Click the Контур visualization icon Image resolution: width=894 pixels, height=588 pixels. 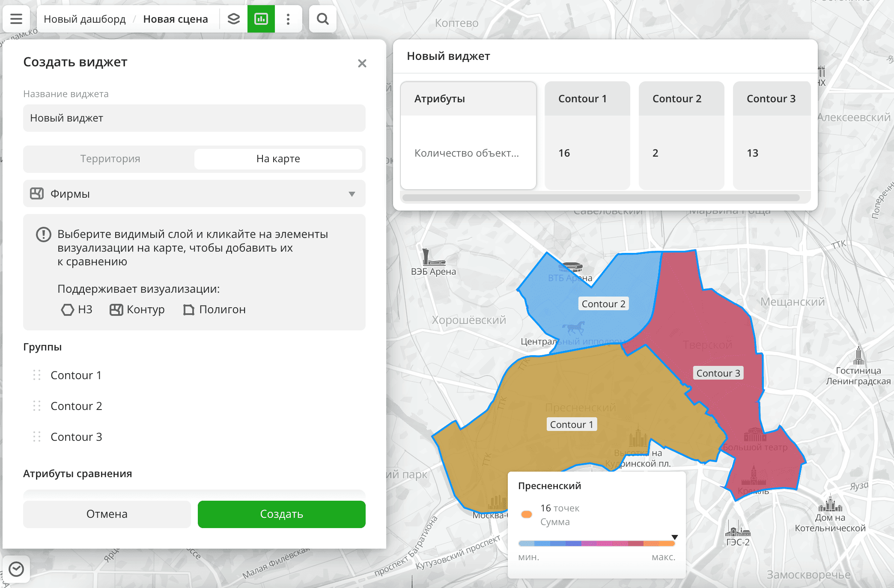[116, 309]
